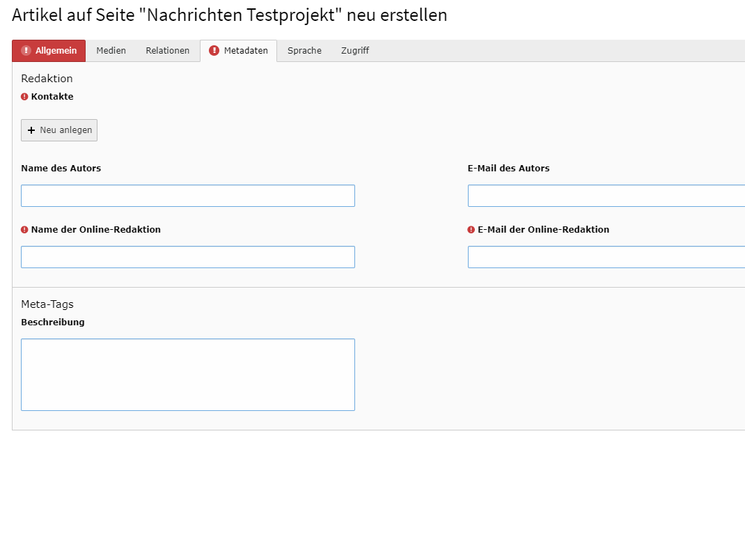The height and width of the screenshot is (560, 745).
Task: Click the Name des Autors label
Action: coord(61,169)
